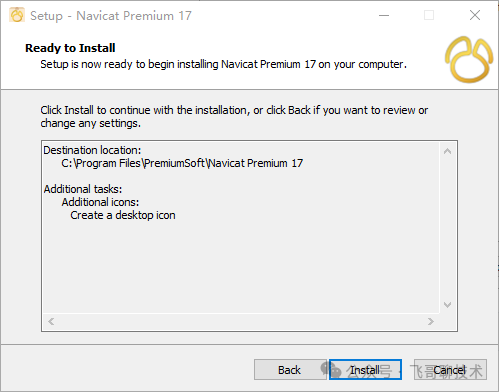Click the Setup - Navicat Premium 17 title text

tap(111, 16)
